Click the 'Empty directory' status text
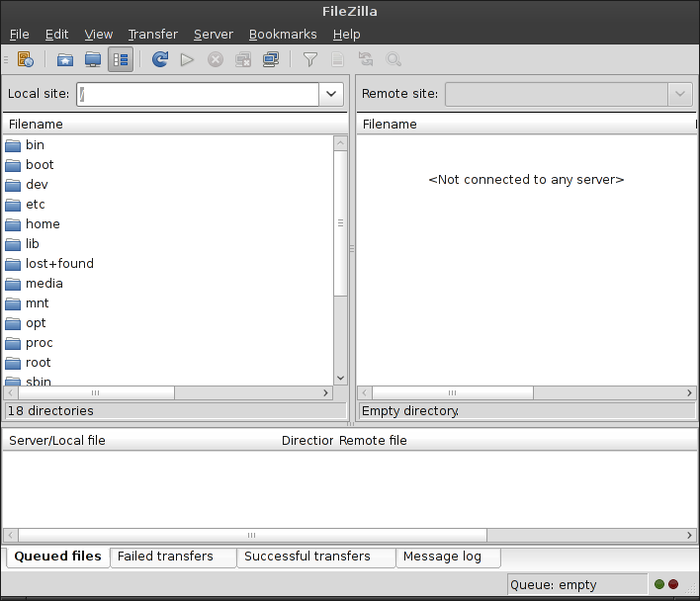Screen dimensions: 700x601 click(x=410, y=410)
